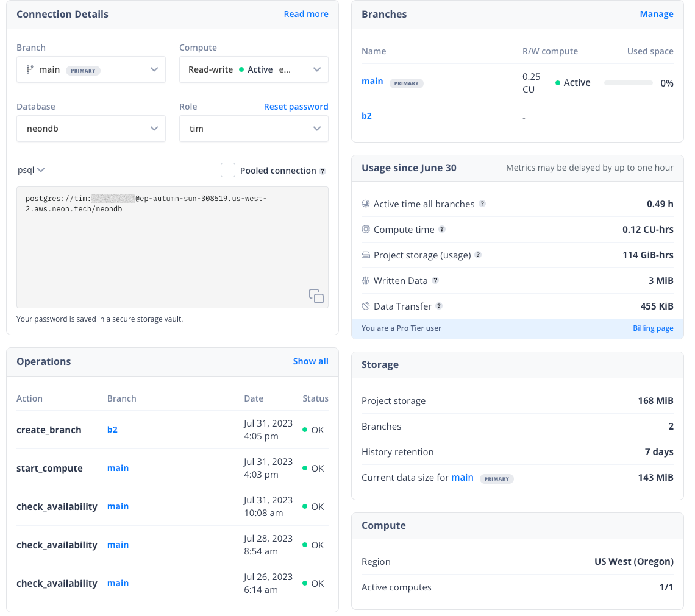Click the green Active status dot for main
Image resolution: width=695 pixels, height=616 pixels.
(x=558, y=82)
